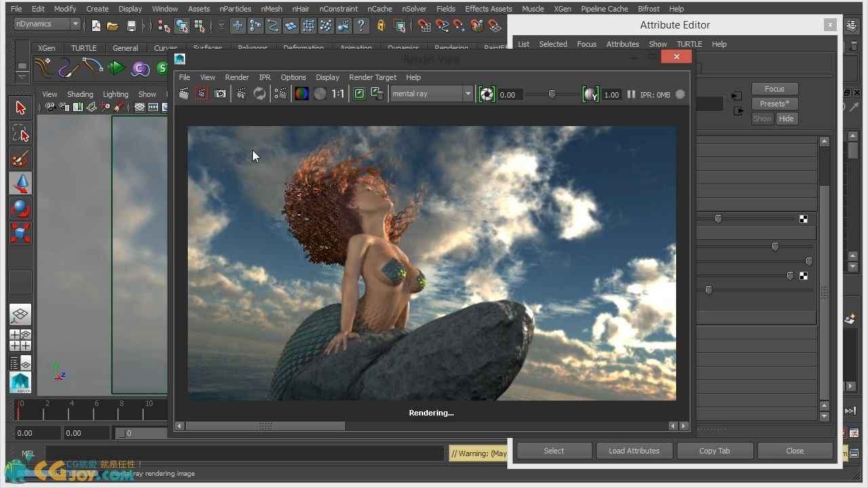Click the Load Attributes button
868x488 pixels.
[634, 451]
